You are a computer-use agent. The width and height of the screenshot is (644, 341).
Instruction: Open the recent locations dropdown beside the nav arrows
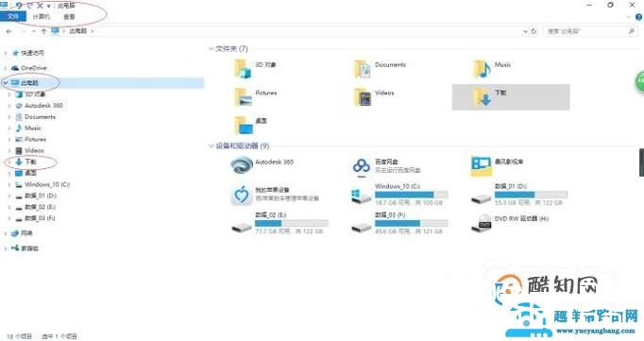(x=34, y=31)
